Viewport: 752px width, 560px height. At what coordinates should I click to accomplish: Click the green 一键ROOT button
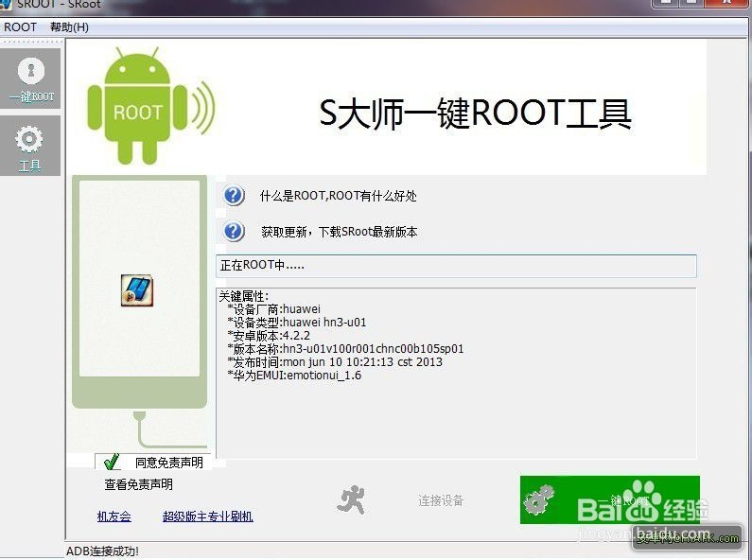click(x=609, y=499)
